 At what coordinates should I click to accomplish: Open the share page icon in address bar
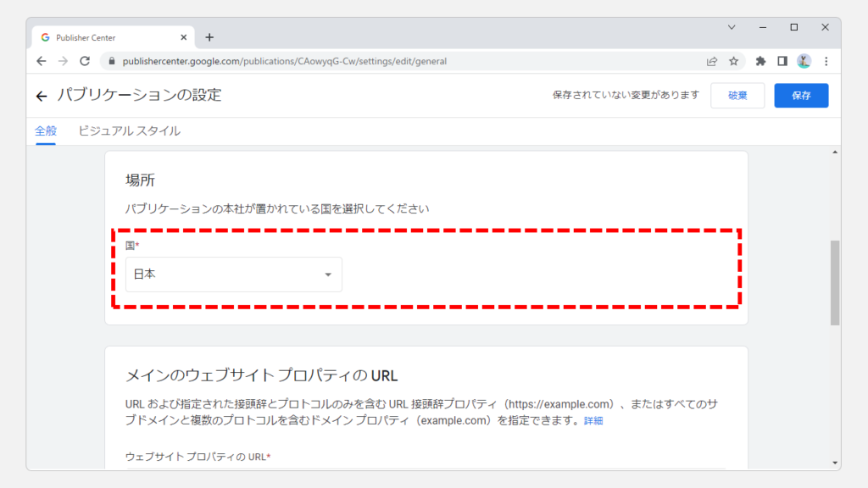712,61
